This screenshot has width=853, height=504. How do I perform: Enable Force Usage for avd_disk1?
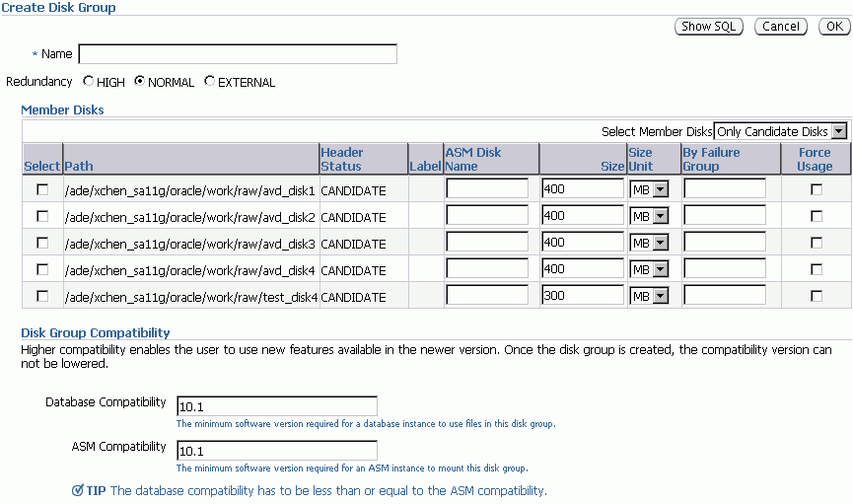pyautogui.click(x=816, y=189)
